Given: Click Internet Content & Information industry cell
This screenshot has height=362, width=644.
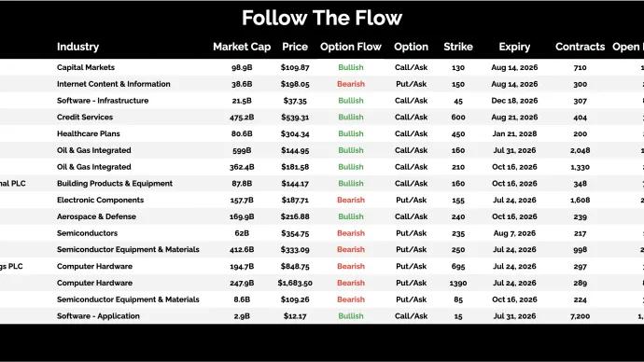Looking at the screenshot, I should point(113,84).
